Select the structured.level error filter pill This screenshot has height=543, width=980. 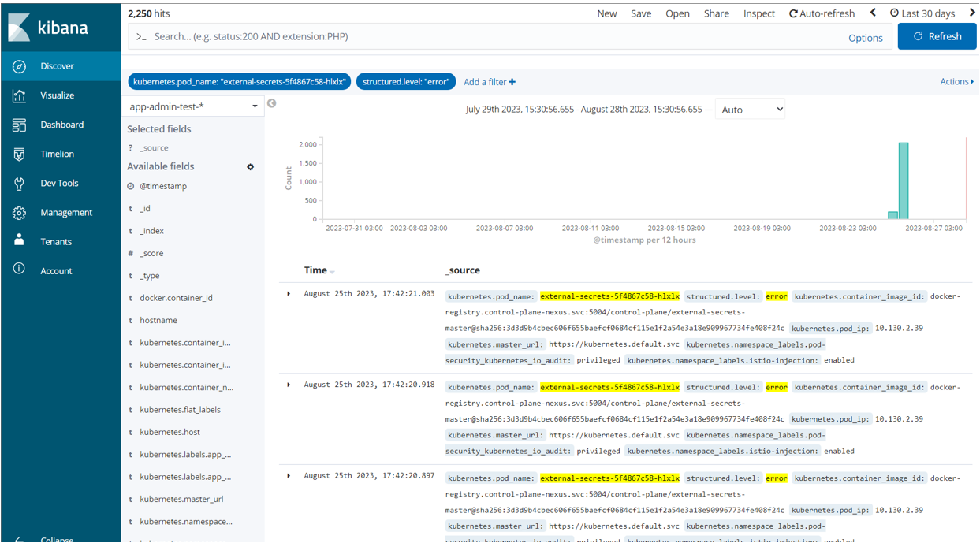tap(407, 81)
